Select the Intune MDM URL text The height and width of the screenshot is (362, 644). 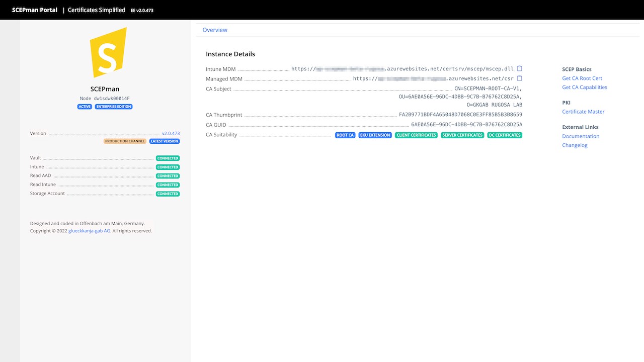coord(403,69)
